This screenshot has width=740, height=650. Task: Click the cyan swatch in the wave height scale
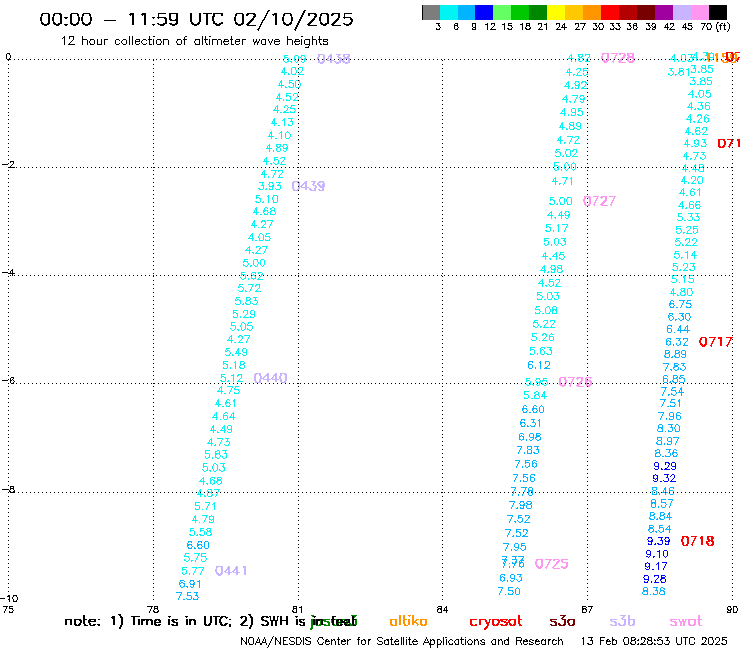pos(449,12)
